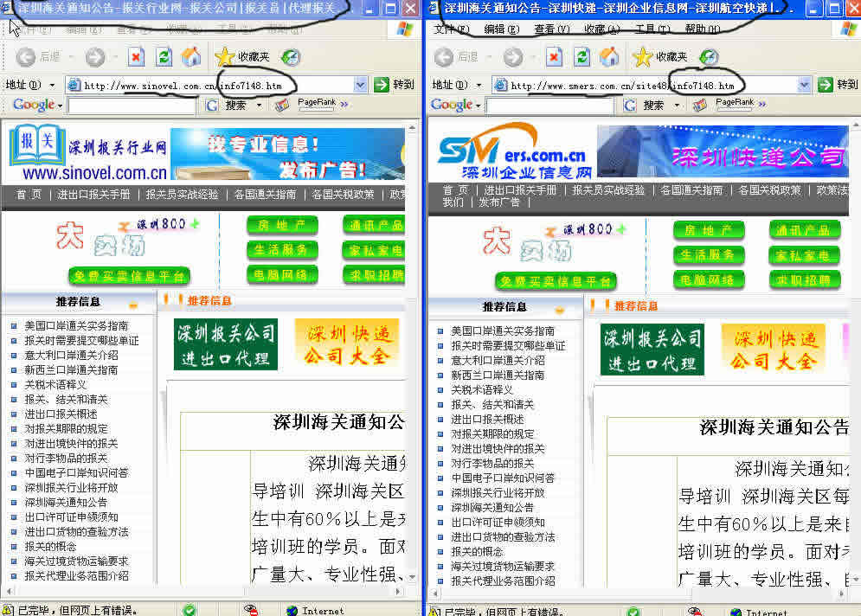Open 进出口报关手册 nav link on left page
Viewport: 861px width, 616px height.
click(94, 195)
